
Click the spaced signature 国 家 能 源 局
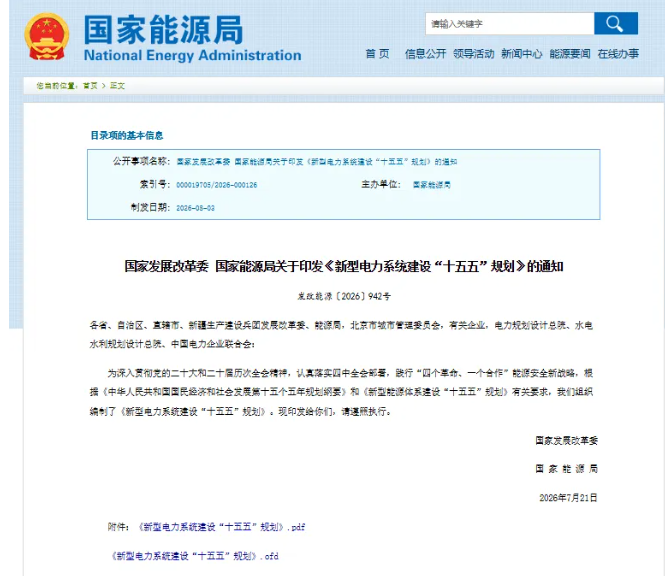(566, 469)
